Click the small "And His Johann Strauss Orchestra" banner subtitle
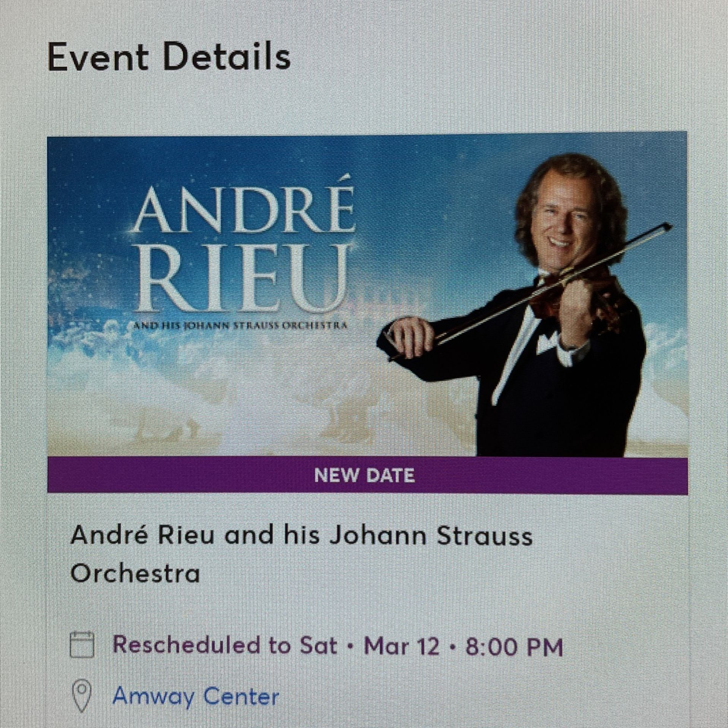728x728 pixels. (240, 325)
